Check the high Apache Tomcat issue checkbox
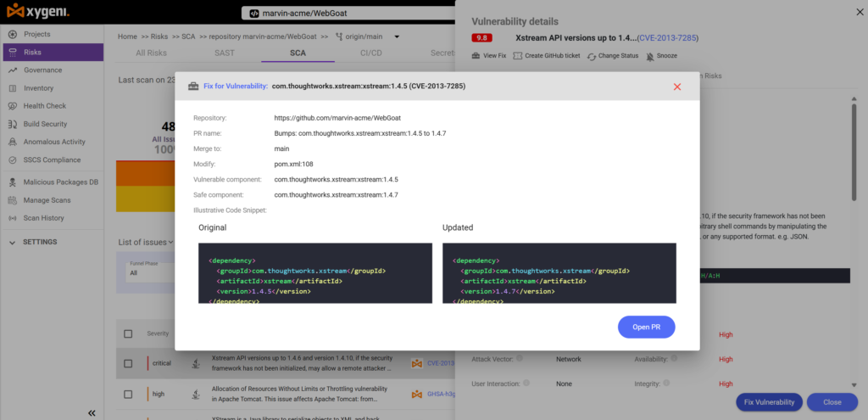 128,395
